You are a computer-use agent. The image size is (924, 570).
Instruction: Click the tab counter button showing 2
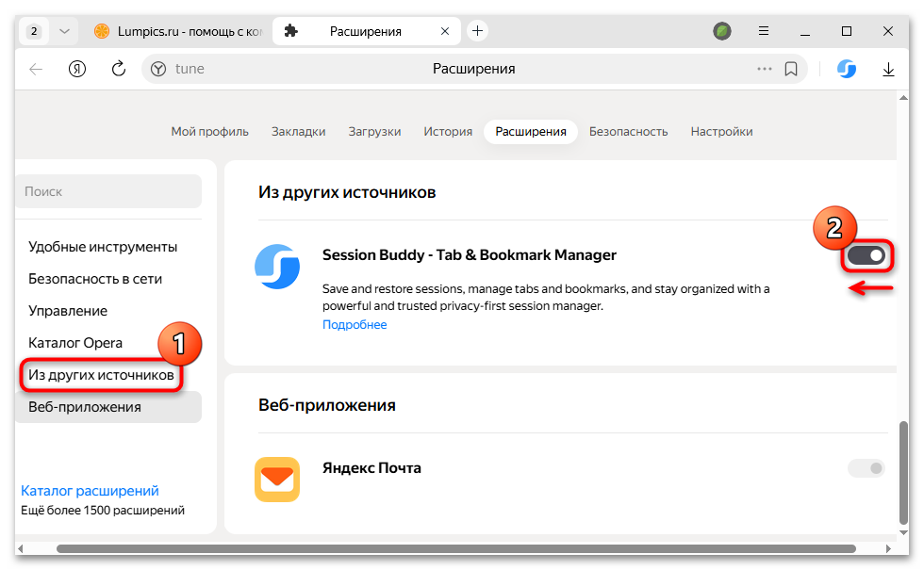(34, 31)
